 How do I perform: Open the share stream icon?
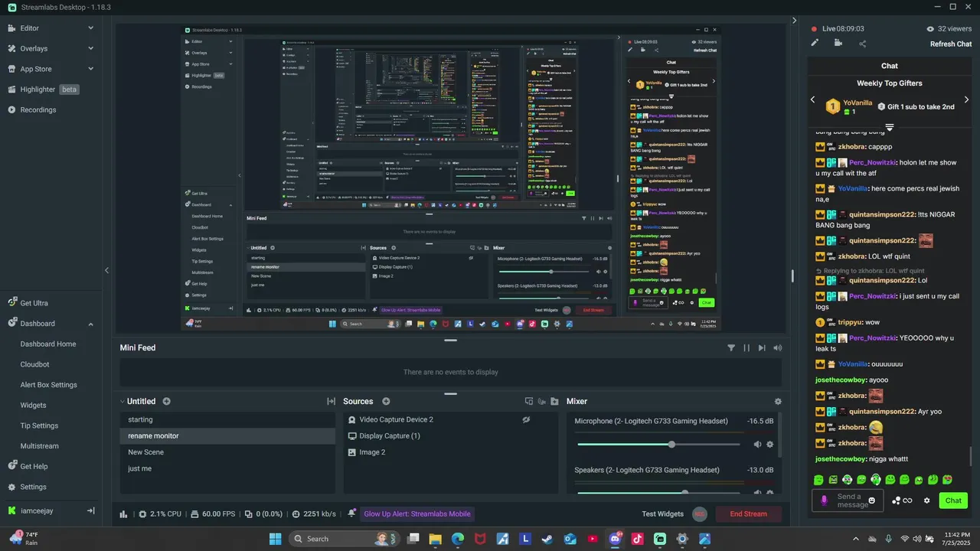pyautogui.click(x=863, y=44)
